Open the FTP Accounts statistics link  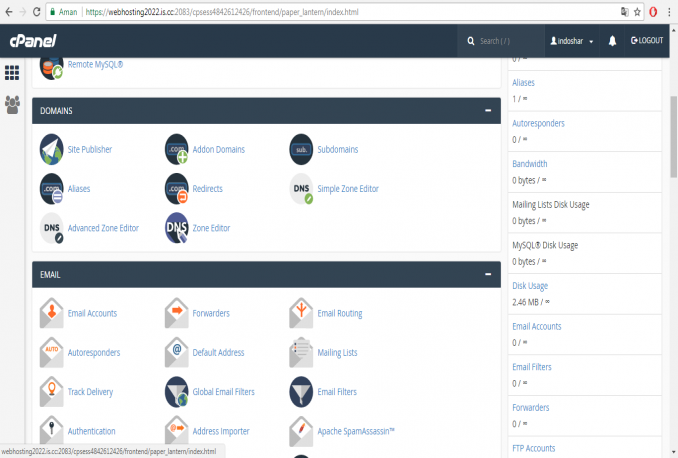point(534,448)
